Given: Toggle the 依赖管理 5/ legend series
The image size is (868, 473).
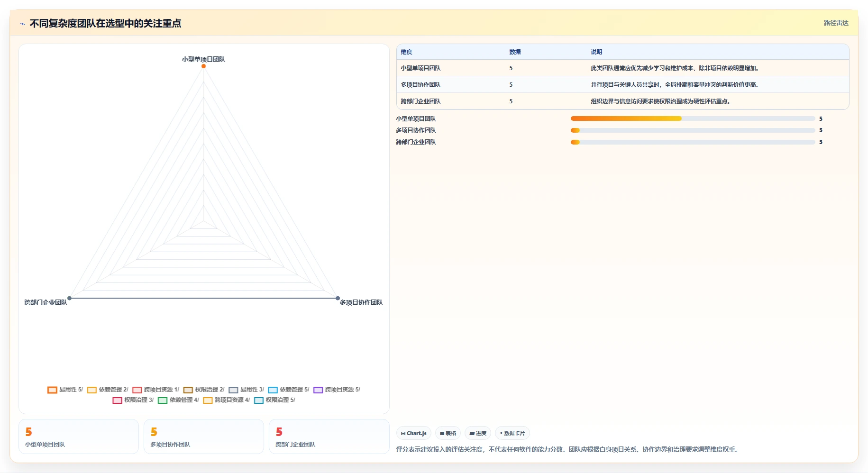Looking at the screenshot, I should [x=289, y=390].
